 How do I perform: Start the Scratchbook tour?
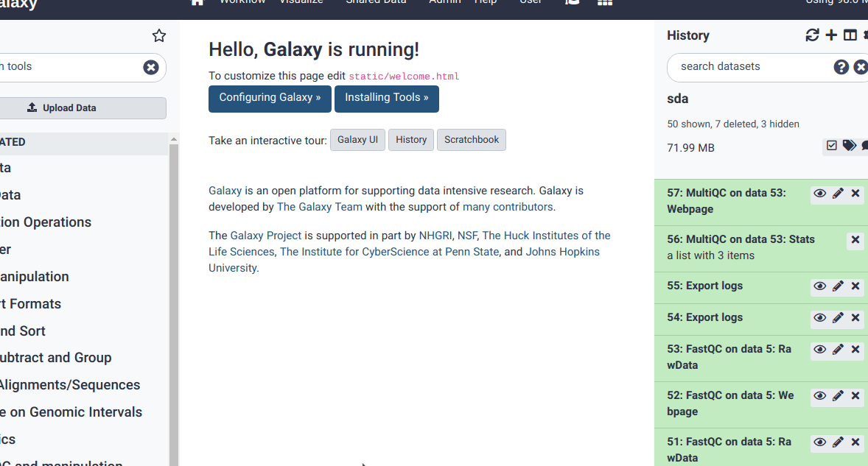coord(472,140)
